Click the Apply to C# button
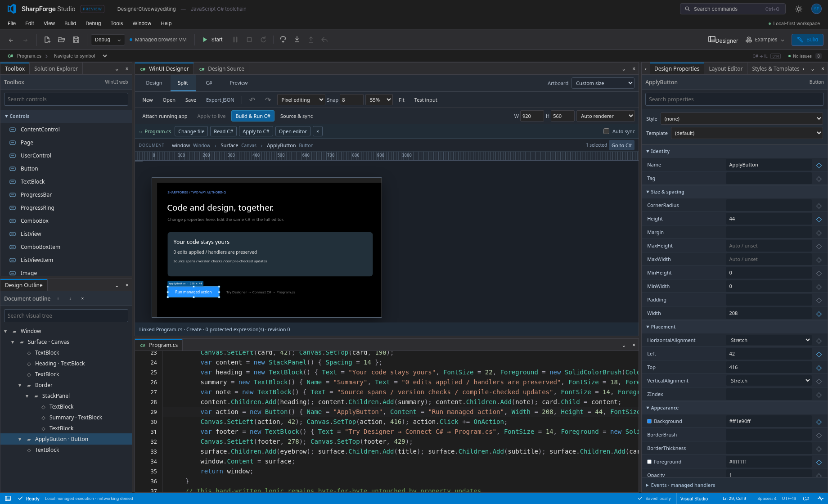This screenshot has height=504, width=828. tap(256, 131)
